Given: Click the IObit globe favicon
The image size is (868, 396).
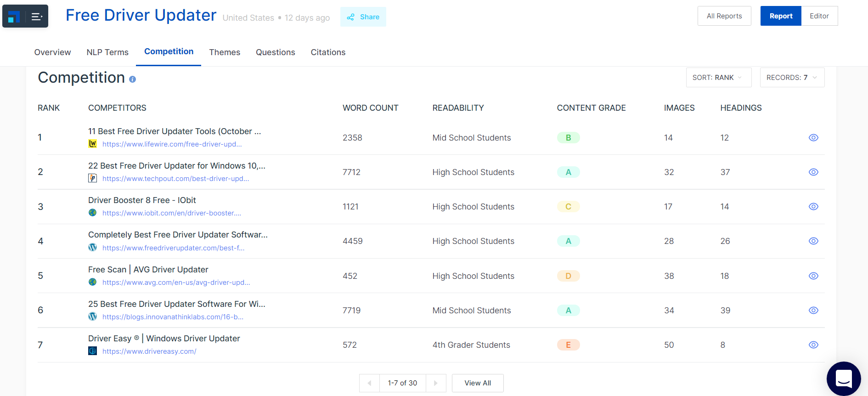Looking at the screenshot, I should click(x=92, y=213).
